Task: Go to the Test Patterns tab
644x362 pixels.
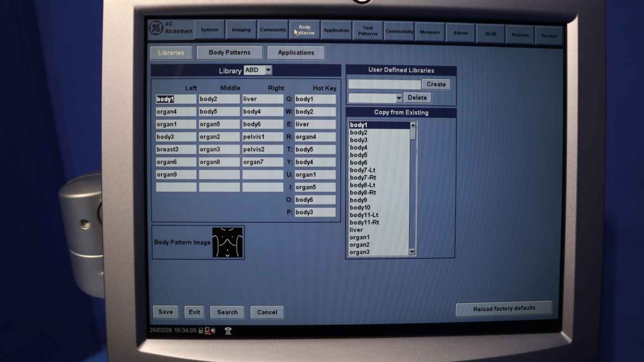Action: click(368, 31)
